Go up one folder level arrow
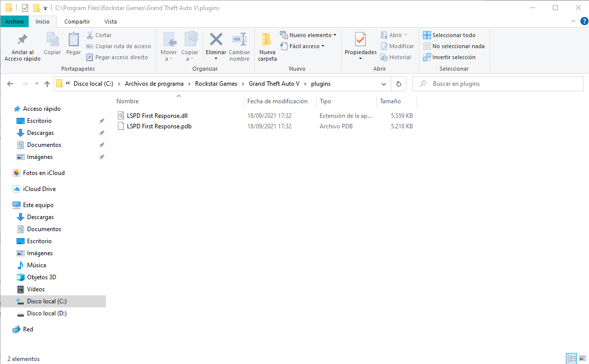This screenshot has height=364, width=589. coord(47,84)
